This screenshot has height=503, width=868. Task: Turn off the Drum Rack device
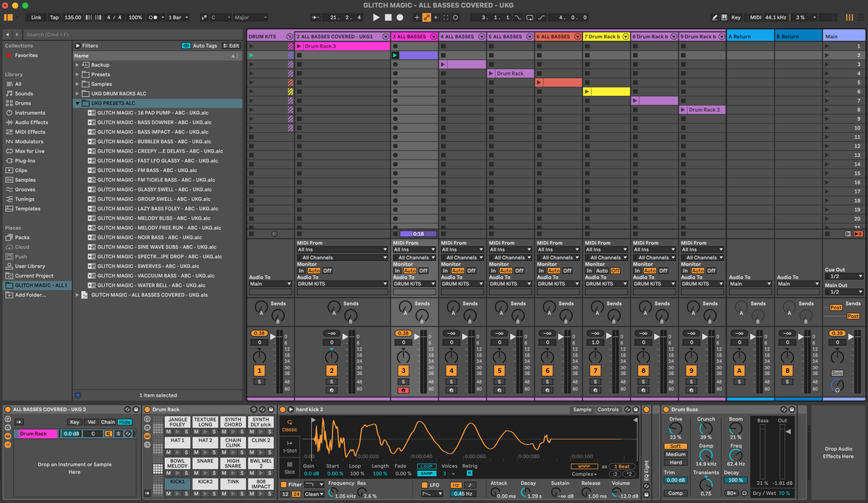point(148,410)
